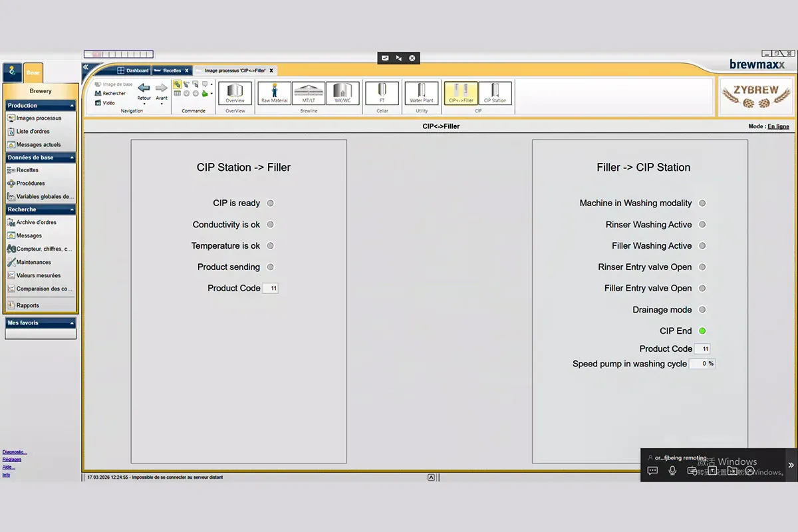The image size is (798, 532).
Task: Close the Image processus tab
Action: [x=271, y=70]
